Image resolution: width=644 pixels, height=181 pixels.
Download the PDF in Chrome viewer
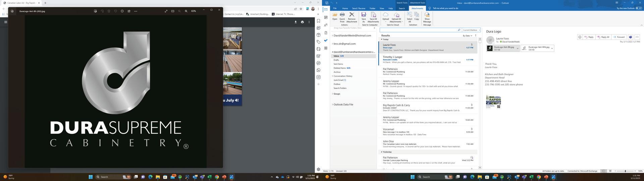(x=296, y=22)
